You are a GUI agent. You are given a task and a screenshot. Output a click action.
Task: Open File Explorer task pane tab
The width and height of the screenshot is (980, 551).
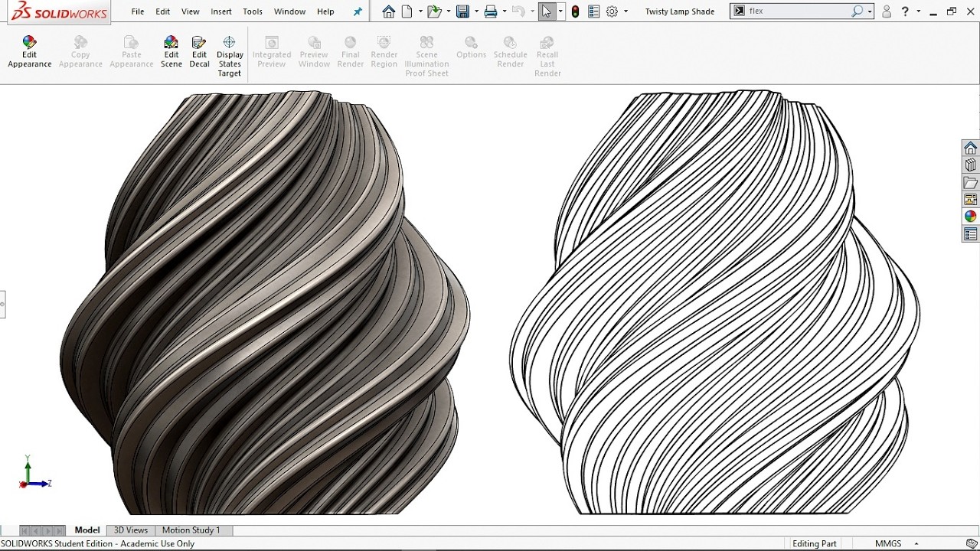coord(971,183)
